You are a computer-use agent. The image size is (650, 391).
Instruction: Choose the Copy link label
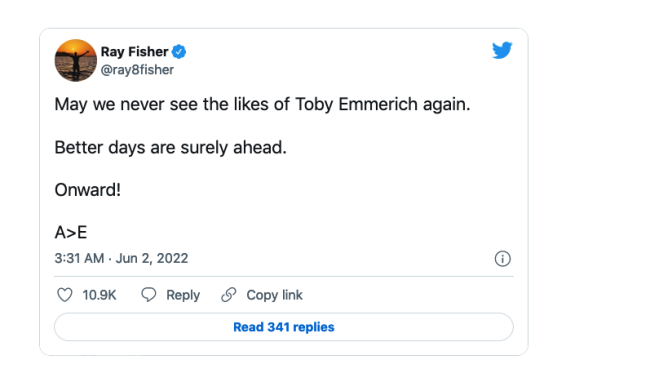point(274,295)
